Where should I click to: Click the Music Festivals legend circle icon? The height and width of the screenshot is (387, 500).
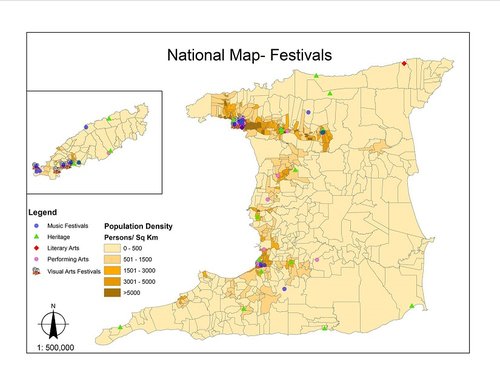37,226
